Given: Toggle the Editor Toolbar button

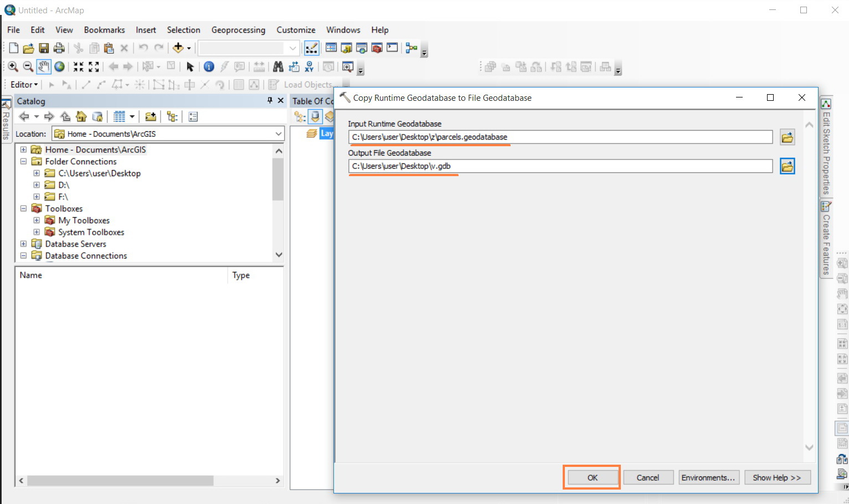Looking at the screenshot, I should pos(312,48).
